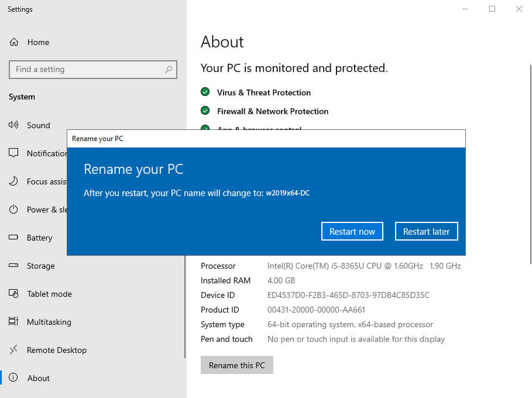Click the Processor value Intel(R) Core(TM) i5-8365U
The image size is (532, 398).
point(364,266)
